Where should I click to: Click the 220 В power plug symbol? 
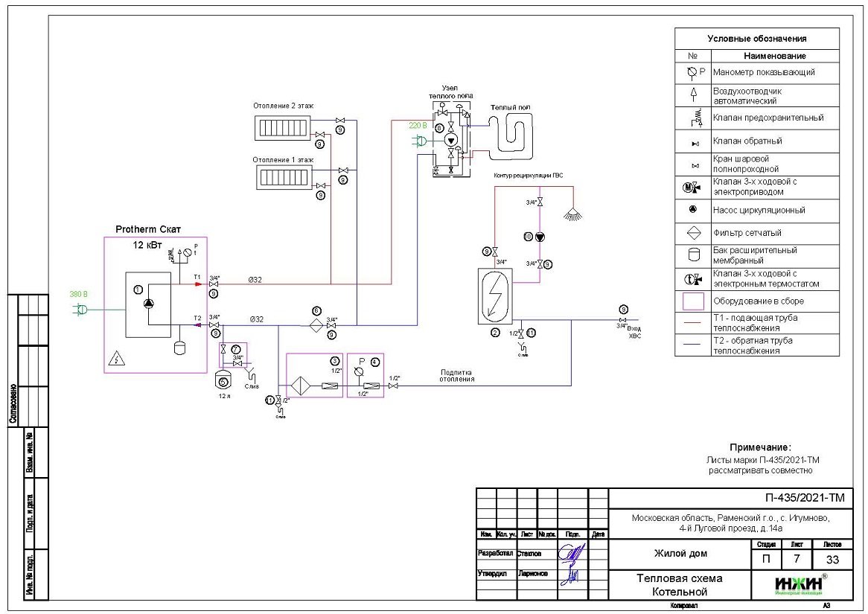click(x=421, y=139)
